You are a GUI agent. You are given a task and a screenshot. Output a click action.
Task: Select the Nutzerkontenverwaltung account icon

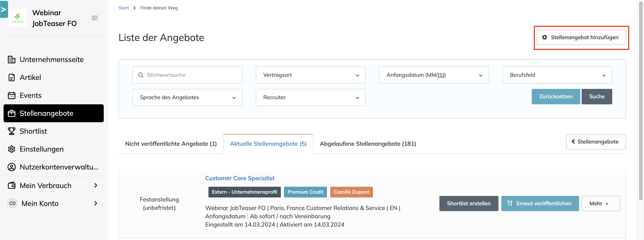[x=12, y=167]
